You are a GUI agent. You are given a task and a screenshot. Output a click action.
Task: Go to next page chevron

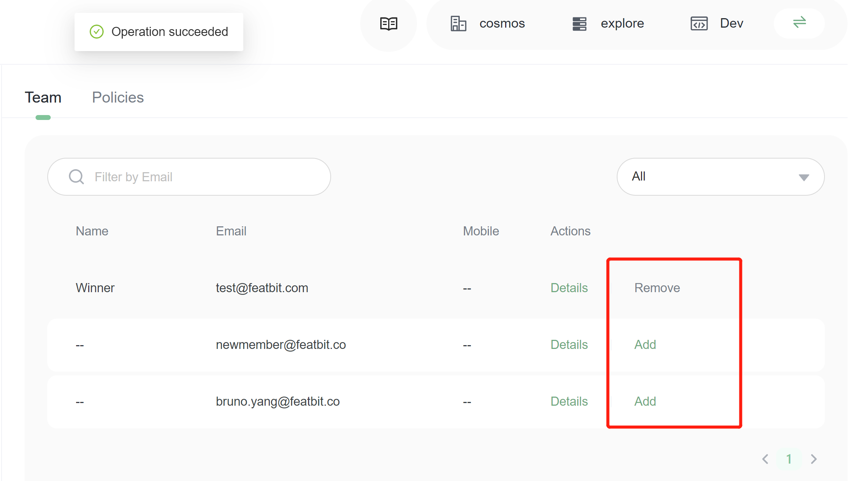click(814, 459)
